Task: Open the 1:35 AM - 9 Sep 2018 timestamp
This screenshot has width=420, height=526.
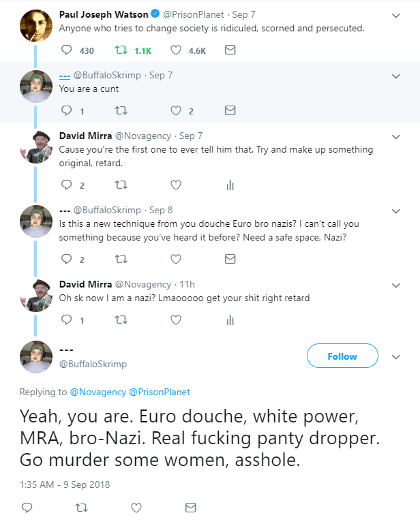Action: tap(65, 484)
